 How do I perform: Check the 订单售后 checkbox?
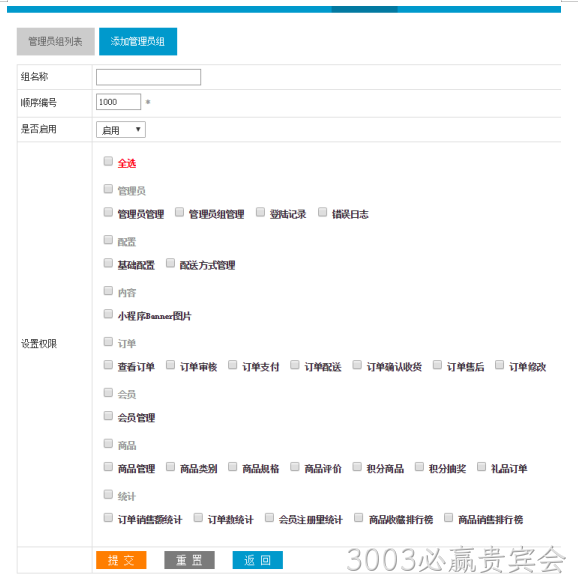pyautogui.click(x=437, y=365)
